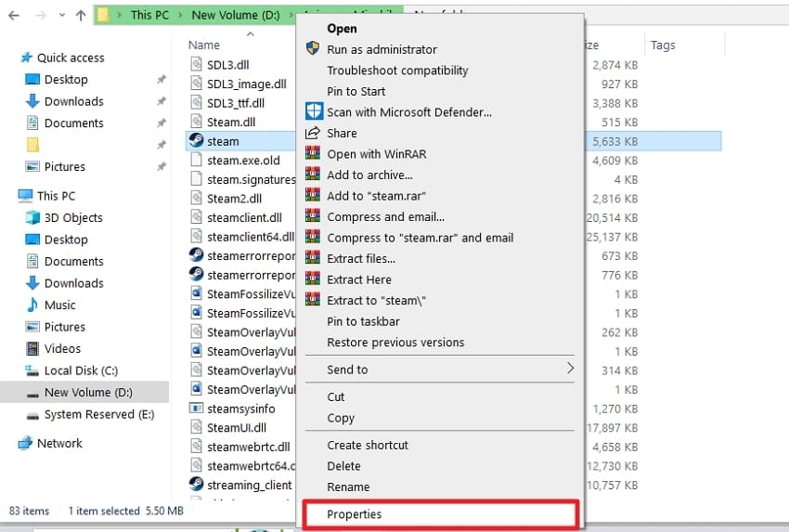Screen dimensions: 789x532
Task: Select This PC in address bar
Action: coord(149,15)
